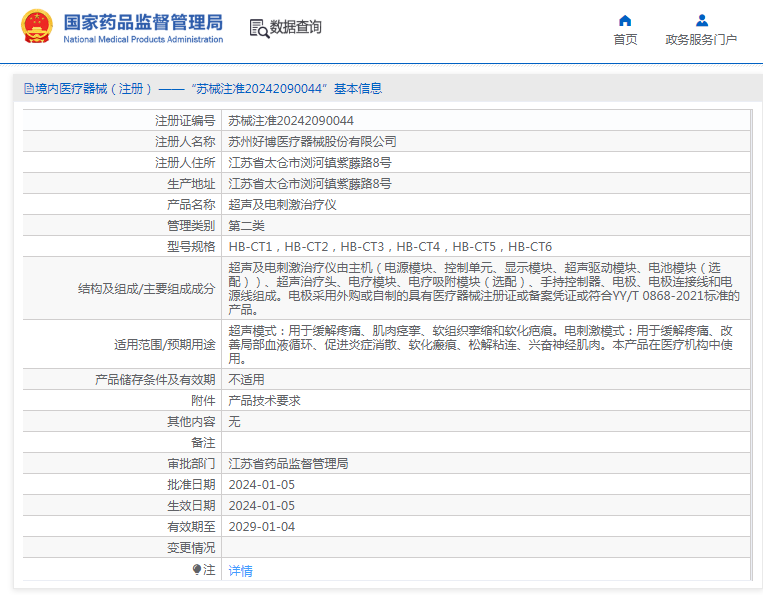Screen dimensions: 763x595
Task: Click 产品技术要求 attachment value
Action: 264,400
